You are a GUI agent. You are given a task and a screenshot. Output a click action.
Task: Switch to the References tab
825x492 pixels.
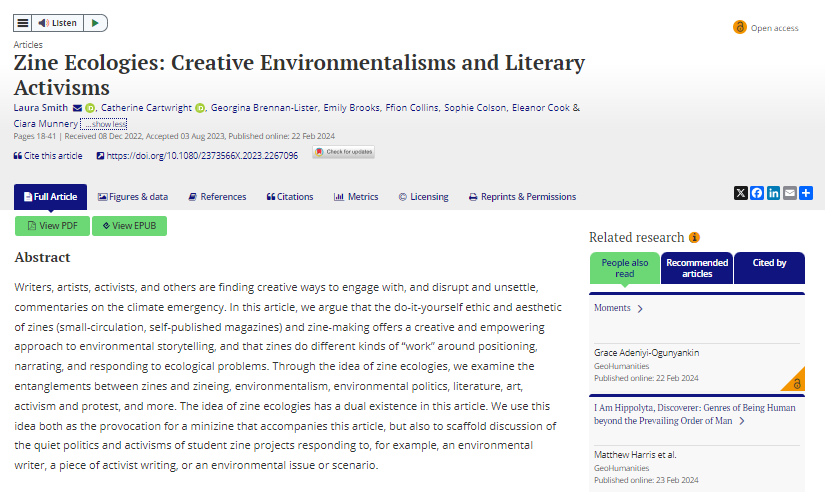[x=217, y=197]
